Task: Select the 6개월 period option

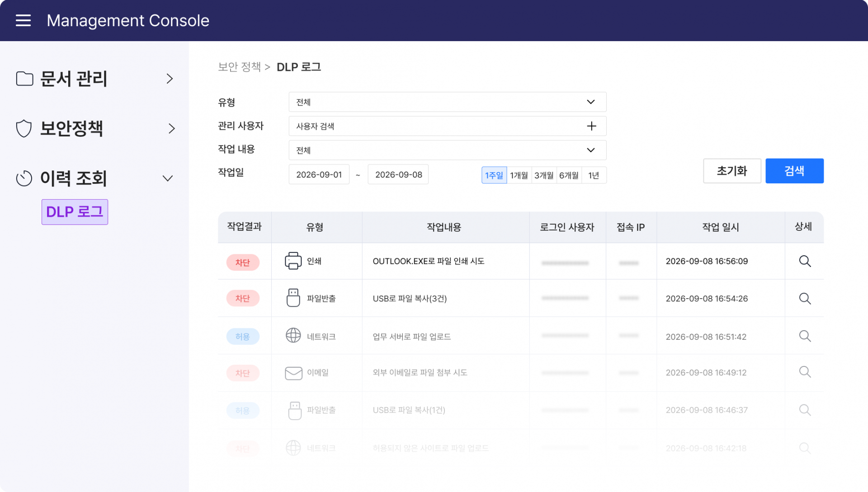Action: tap(569, 175)
